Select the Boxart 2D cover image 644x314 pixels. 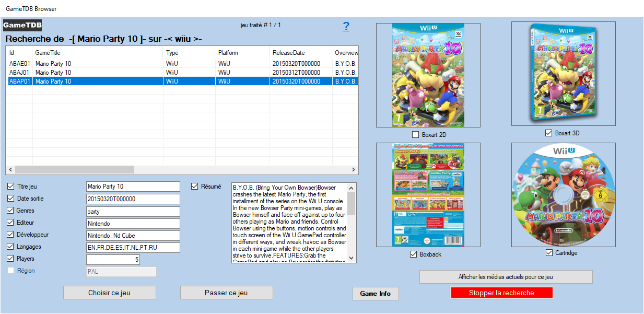(x=428, y=75)
